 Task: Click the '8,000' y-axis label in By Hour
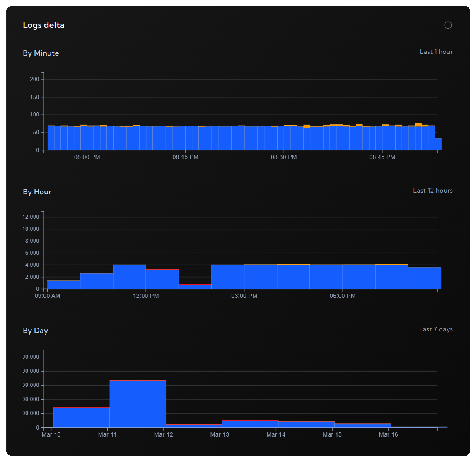(32, 241)
